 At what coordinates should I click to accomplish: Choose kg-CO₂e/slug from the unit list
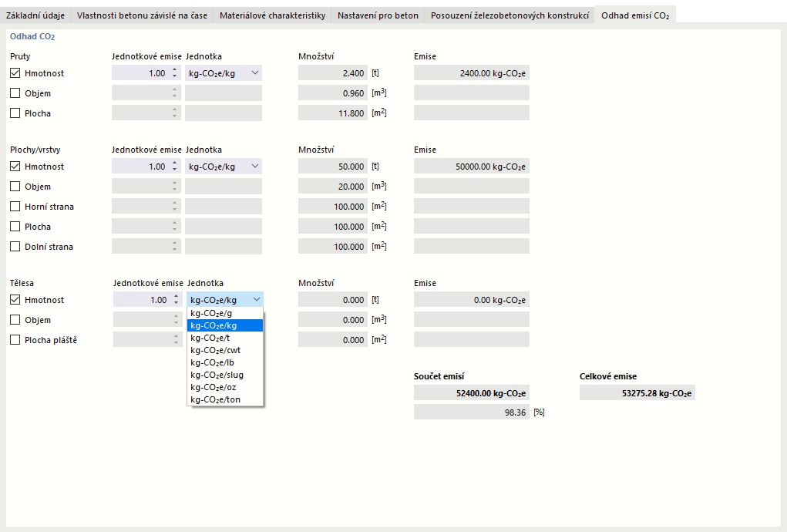tap(225, 375)
